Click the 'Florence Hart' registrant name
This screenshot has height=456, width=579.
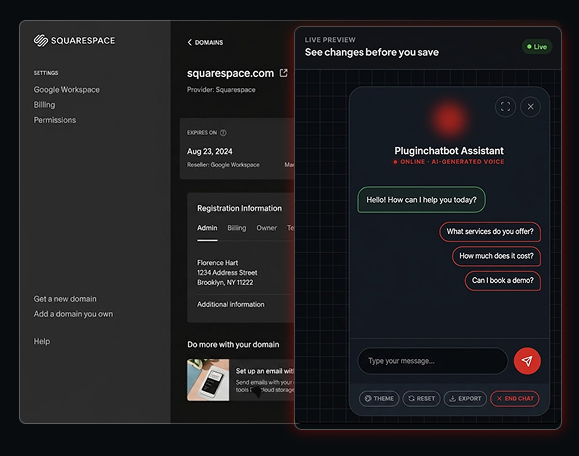click(217, 263)
